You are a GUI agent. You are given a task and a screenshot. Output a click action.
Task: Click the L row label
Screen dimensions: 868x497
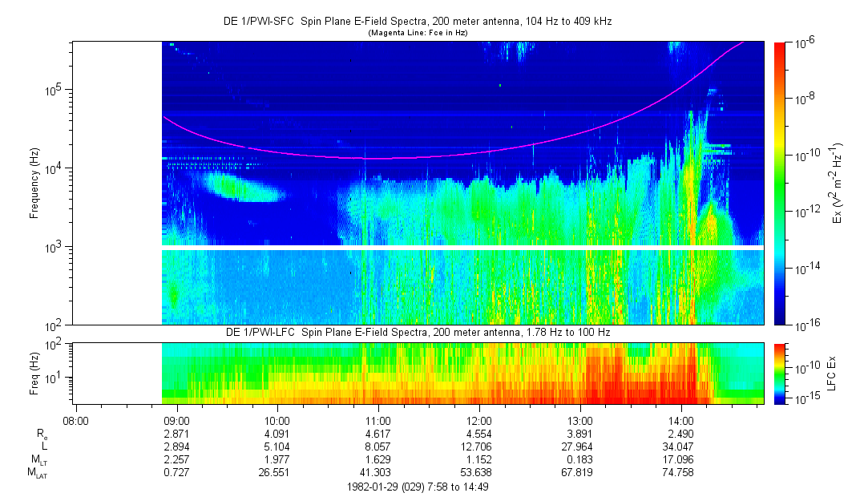point(44,446)
